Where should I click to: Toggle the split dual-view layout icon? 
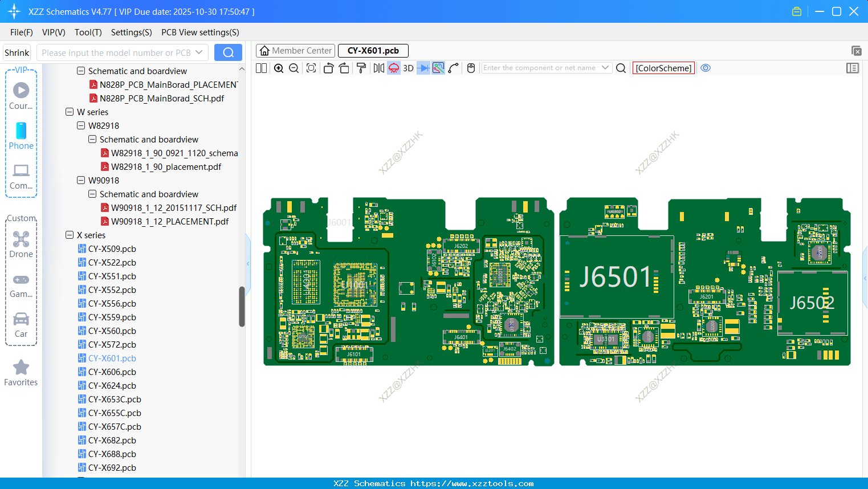pyautogui.click(x=262, y=68)
